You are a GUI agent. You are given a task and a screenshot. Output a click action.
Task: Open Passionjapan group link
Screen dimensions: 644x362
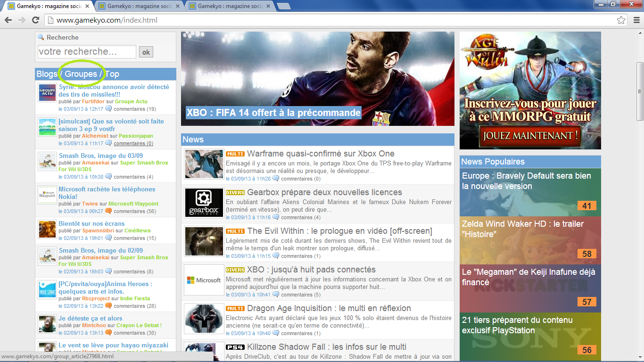(x=136, y=136)
